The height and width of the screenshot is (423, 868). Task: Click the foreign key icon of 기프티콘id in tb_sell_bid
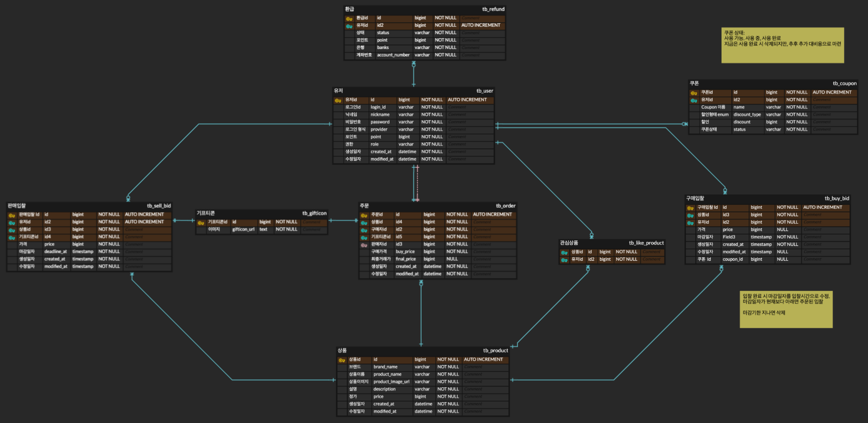12,238
